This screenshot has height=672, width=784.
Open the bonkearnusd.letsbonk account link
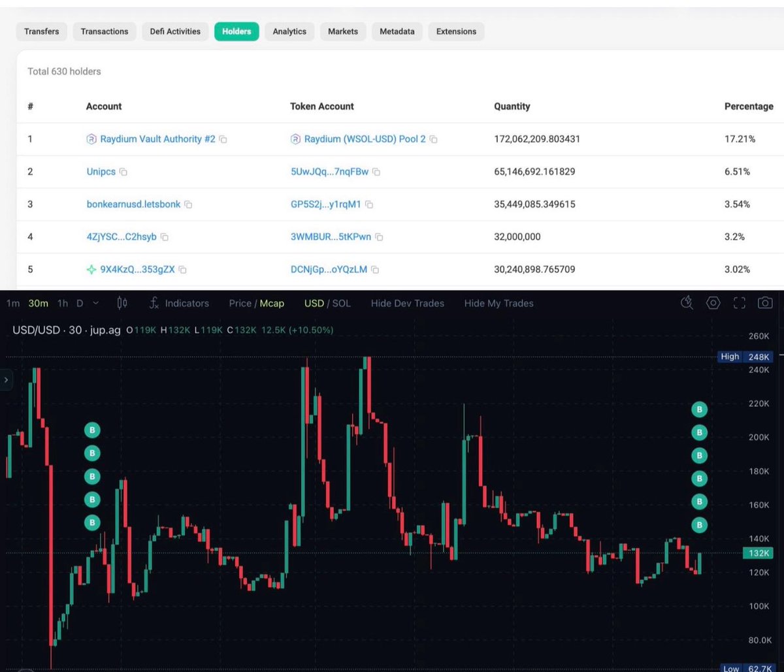click(x=133, y=204)
